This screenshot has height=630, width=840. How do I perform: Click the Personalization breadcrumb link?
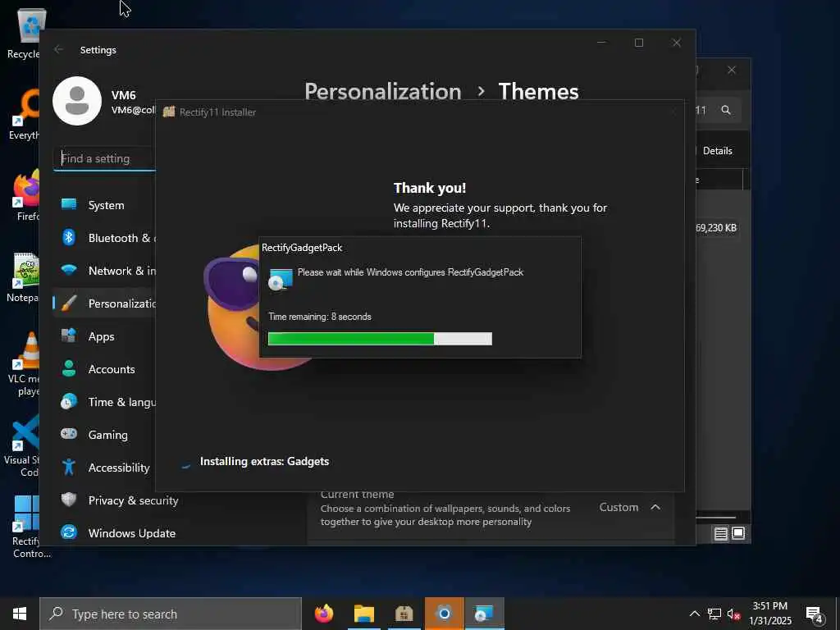383,92
